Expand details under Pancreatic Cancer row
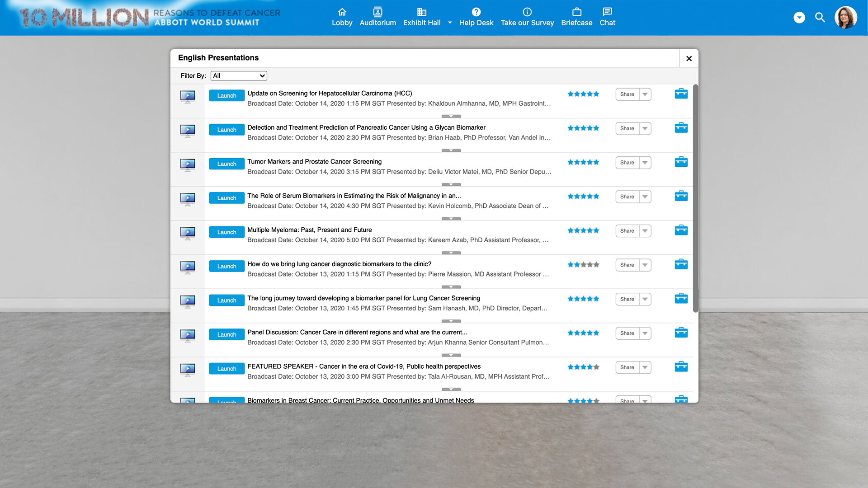 tap(451, 150)
